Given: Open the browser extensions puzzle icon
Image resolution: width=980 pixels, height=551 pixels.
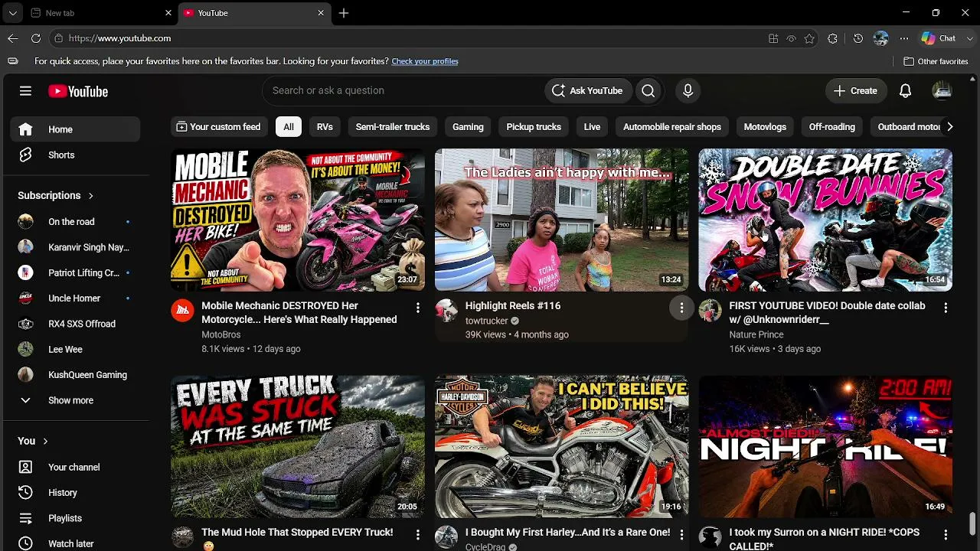Looking at the screenshot, I should (x=833, y=38).
